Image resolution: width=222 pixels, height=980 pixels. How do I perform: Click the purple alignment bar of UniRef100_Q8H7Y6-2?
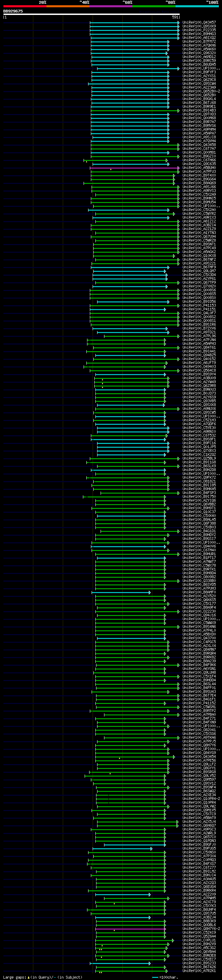click(130, 929)
